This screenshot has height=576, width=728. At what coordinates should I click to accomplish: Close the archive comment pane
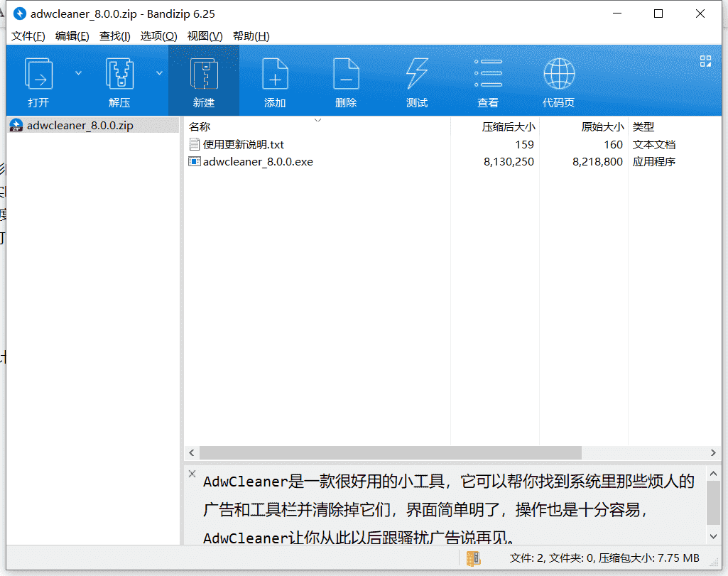[192, 474]
